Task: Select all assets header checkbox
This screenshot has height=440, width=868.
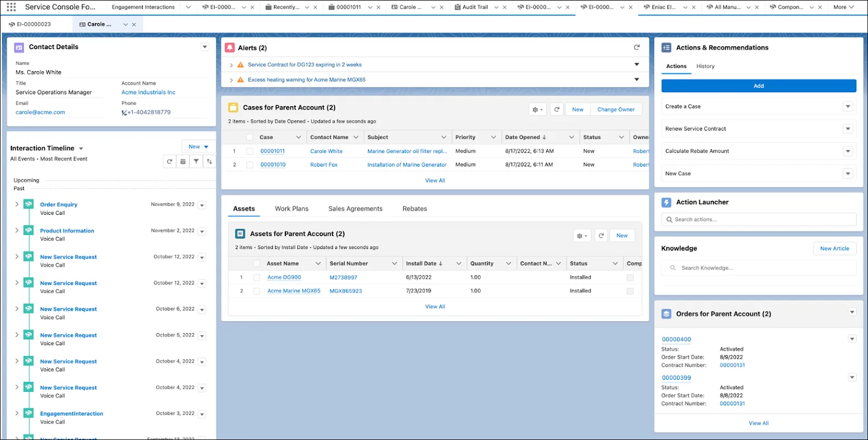Action: click(257, 264)
